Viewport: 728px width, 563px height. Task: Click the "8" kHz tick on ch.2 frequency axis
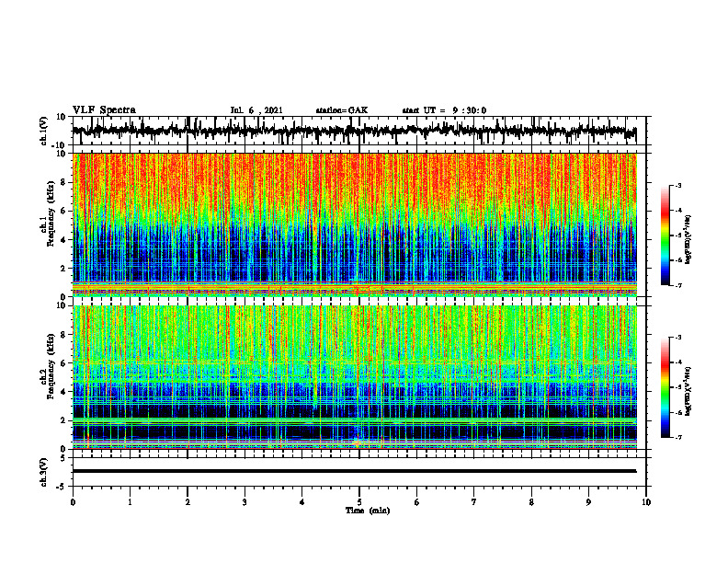64,335
